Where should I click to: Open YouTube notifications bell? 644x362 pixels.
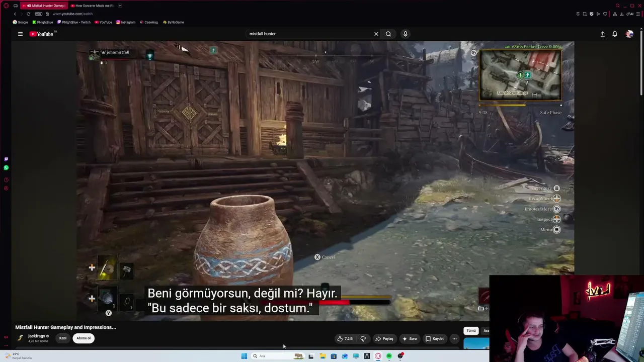click(x=614, y=34)
